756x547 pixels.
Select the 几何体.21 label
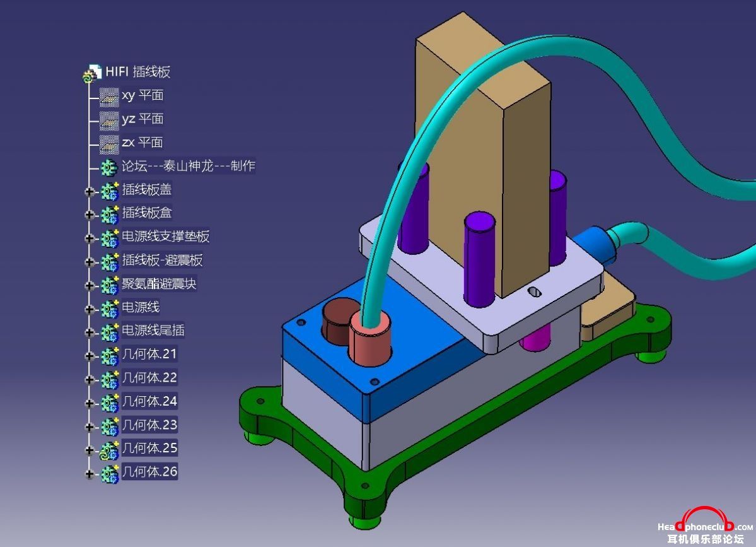149,354
